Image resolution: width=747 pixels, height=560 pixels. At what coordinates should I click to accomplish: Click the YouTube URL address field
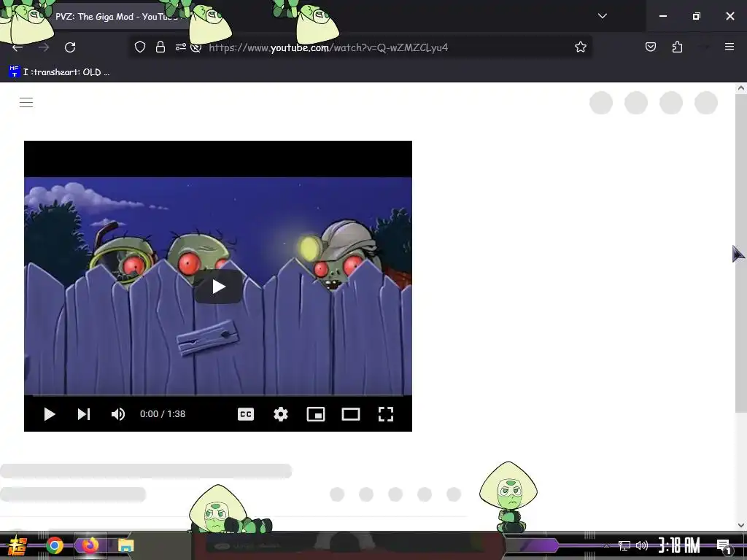point(328,47)
